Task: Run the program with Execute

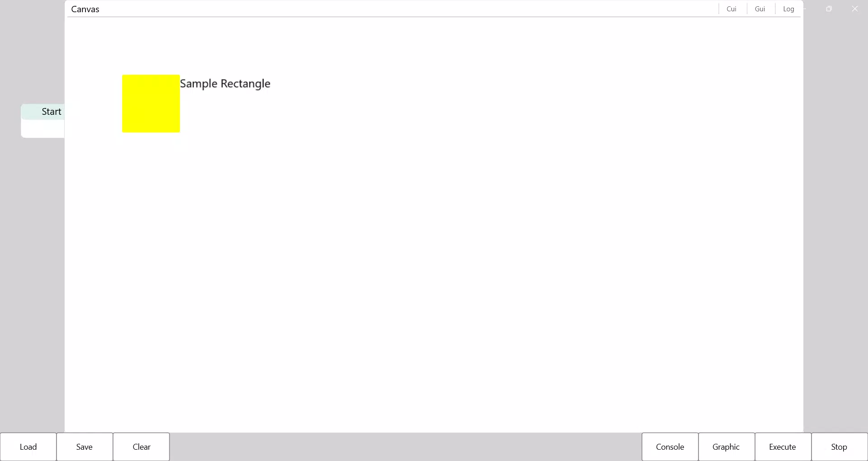Action: [x=783, y=447]
